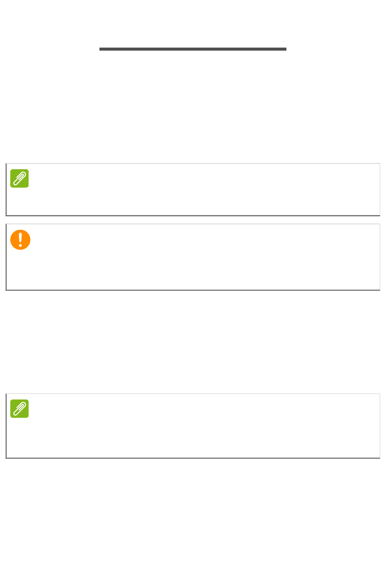
Task: Click the orange exclamation warning icon
Action: click(20, 239)
